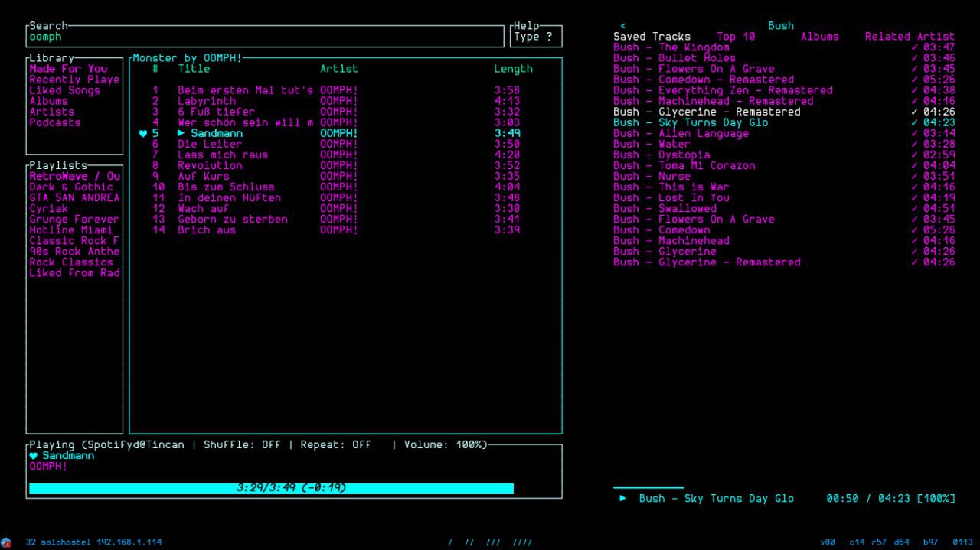
Task: Open the RetroWave playlist
Action: pos(74,176)
